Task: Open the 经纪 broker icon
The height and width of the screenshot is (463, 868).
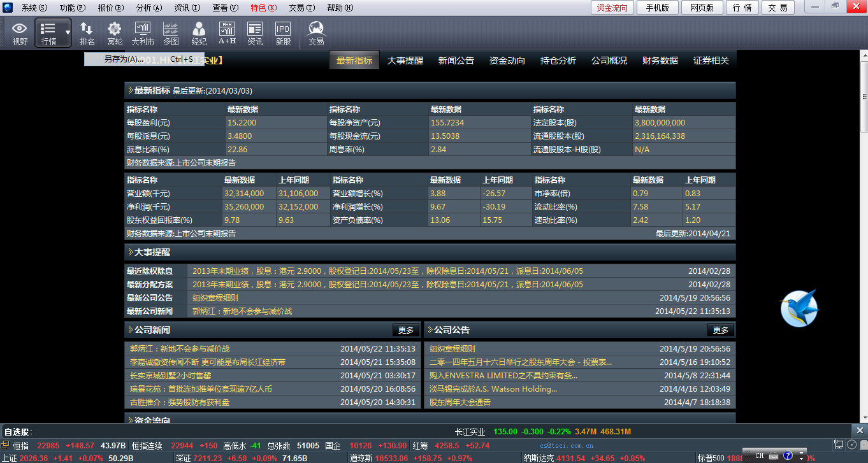Action: [x=199, y=33]
